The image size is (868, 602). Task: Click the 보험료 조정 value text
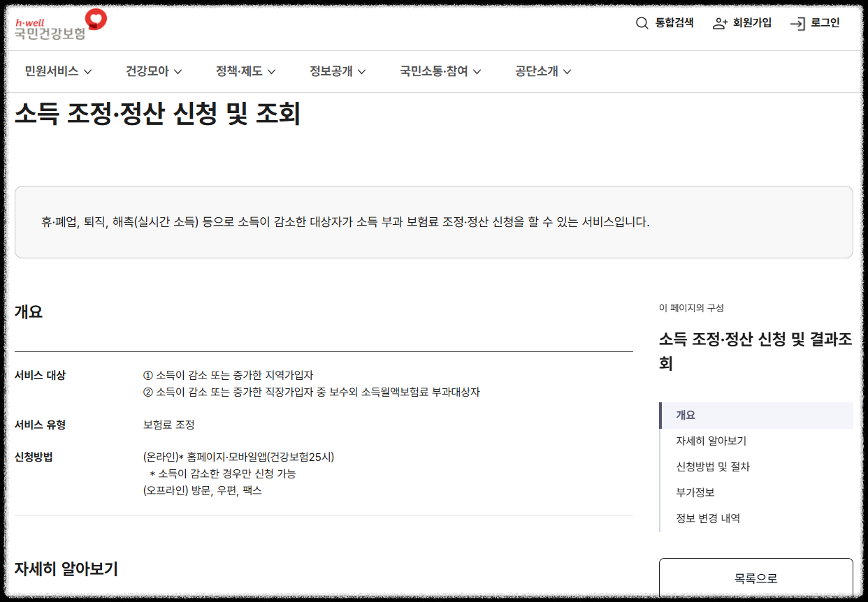point(168,425)
